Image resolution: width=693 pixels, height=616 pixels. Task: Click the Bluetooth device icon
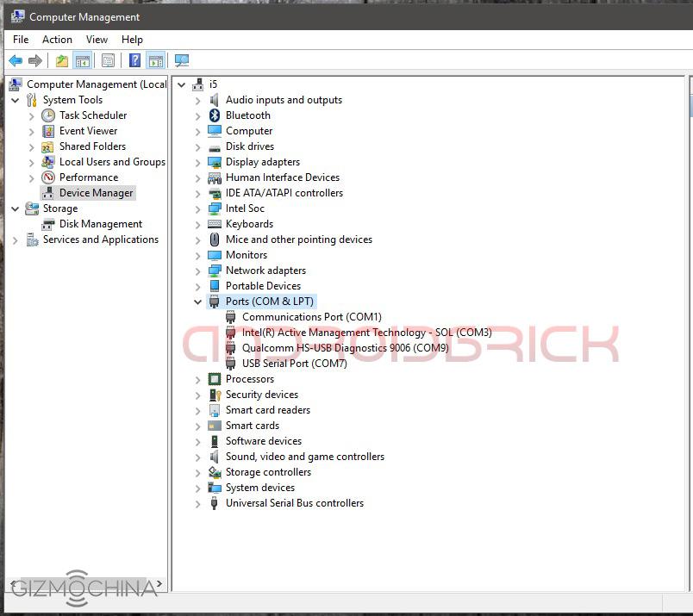coord(215,115)
